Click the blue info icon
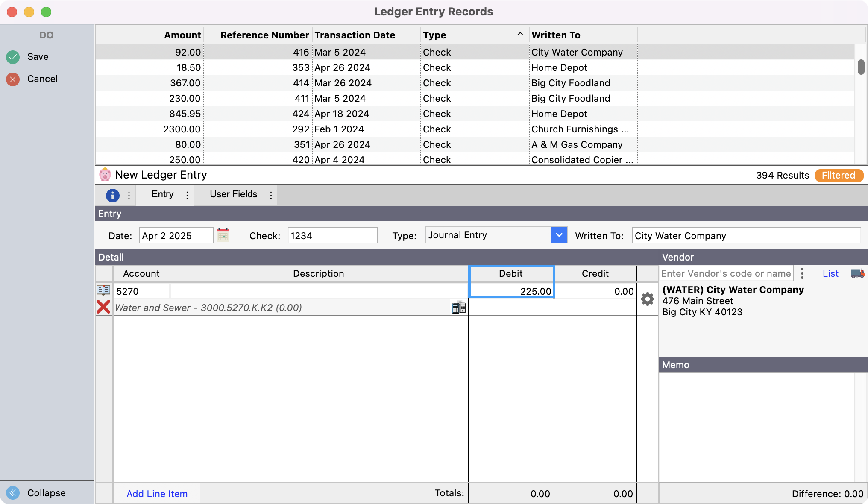The image size is (868, 504). click(x=112, y=195)
